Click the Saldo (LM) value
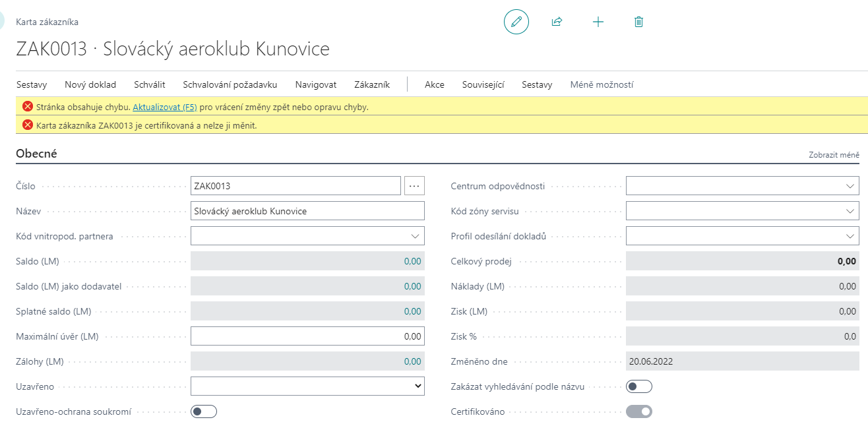 pos(412,261)
